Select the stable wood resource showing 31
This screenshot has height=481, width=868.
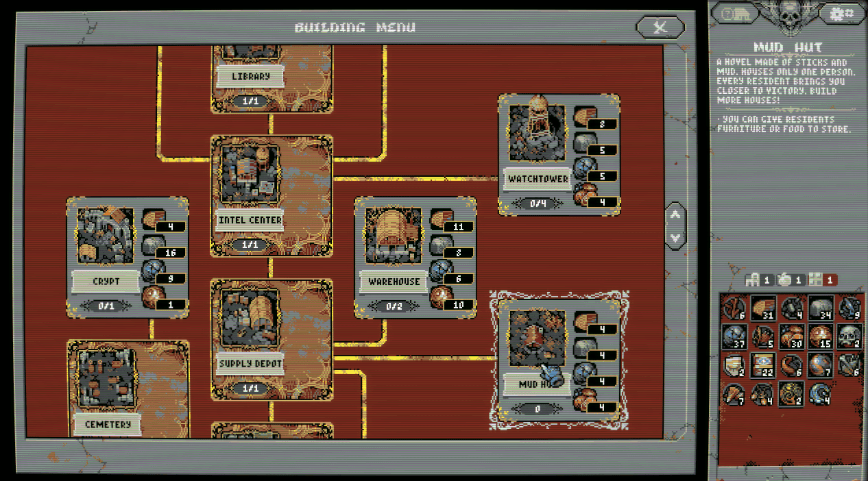click(762, 308)
